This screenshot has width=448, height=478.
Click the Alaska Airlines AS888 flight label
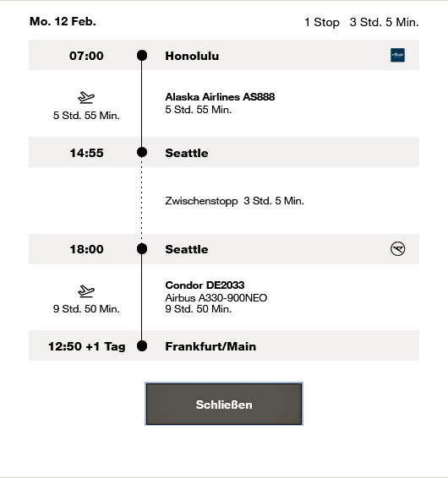pos(220,97)
